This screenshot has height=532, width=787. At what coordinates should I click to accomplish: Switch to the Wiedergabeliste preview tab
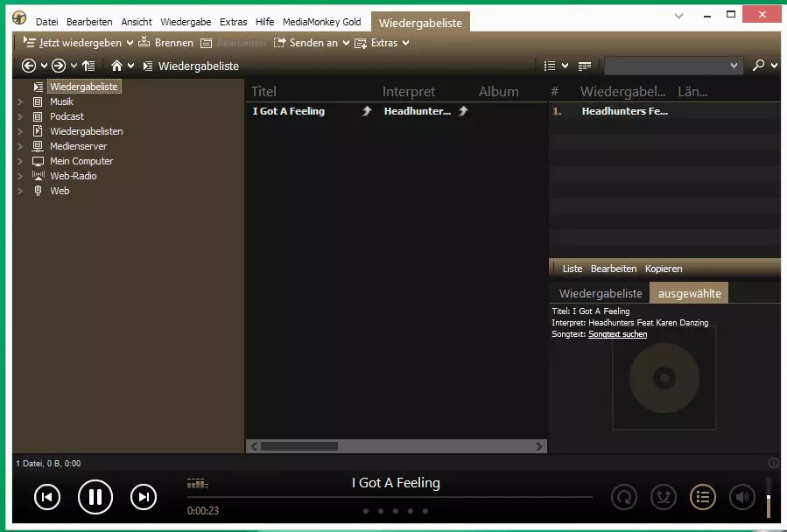point(601,293)
